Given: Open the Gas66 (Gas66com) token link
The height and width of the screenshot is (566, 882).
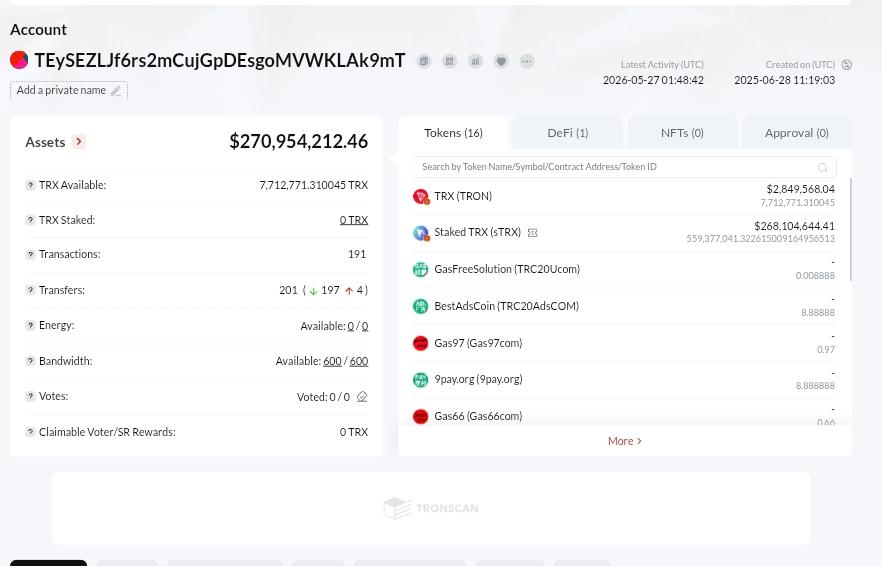Looking at the screenshot, I should [478, 416].
